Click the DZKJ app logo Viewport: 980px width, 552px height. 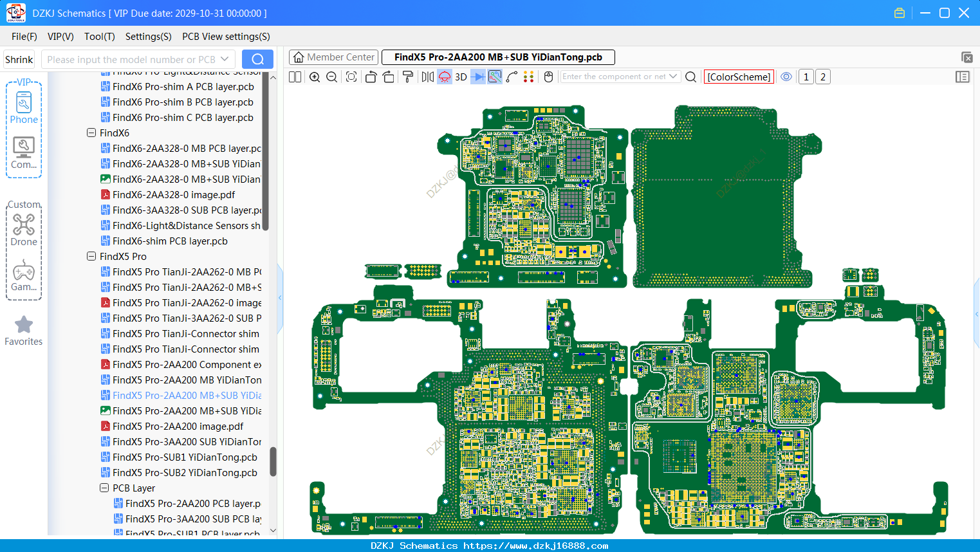tap(15, 13)
